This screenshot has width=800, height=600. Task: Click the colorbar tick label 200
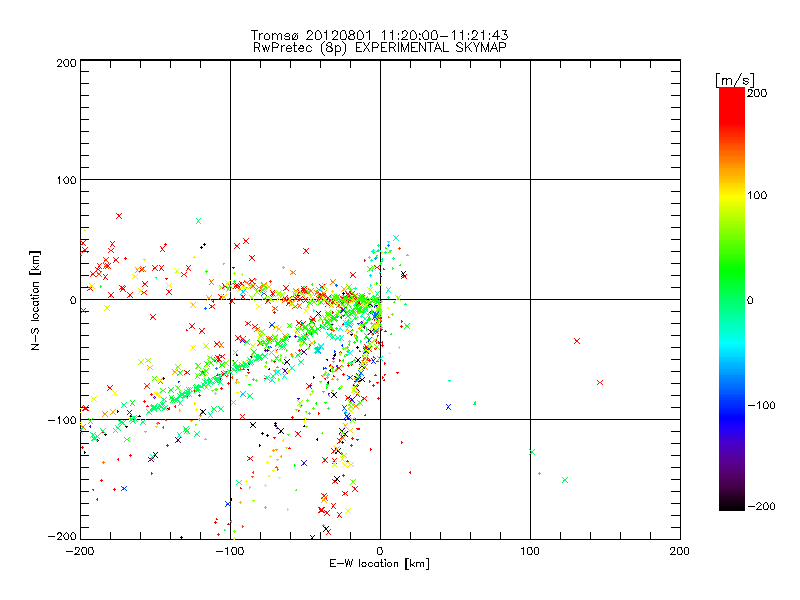(757, 93)
